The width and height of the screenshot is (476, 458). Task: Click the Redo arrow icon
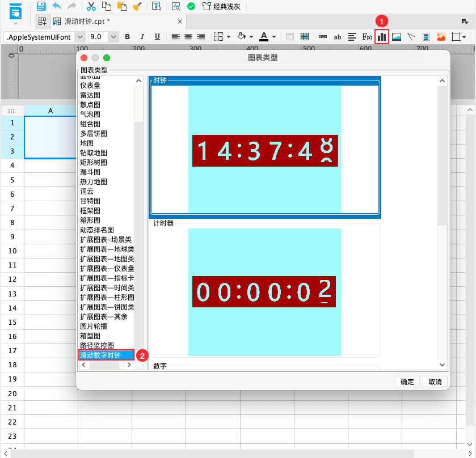pyautogui.click(x=71, y=6)
